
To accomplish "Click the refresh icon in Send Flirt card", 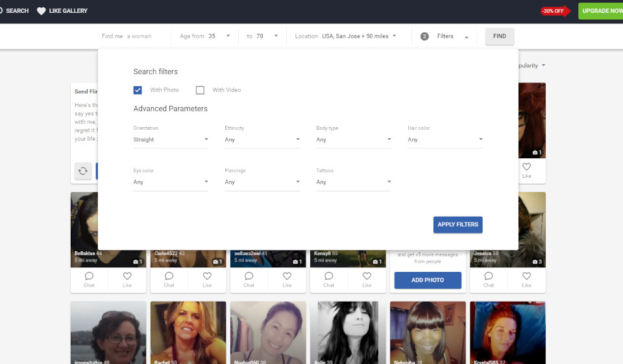I will click(x=83, y=171).
